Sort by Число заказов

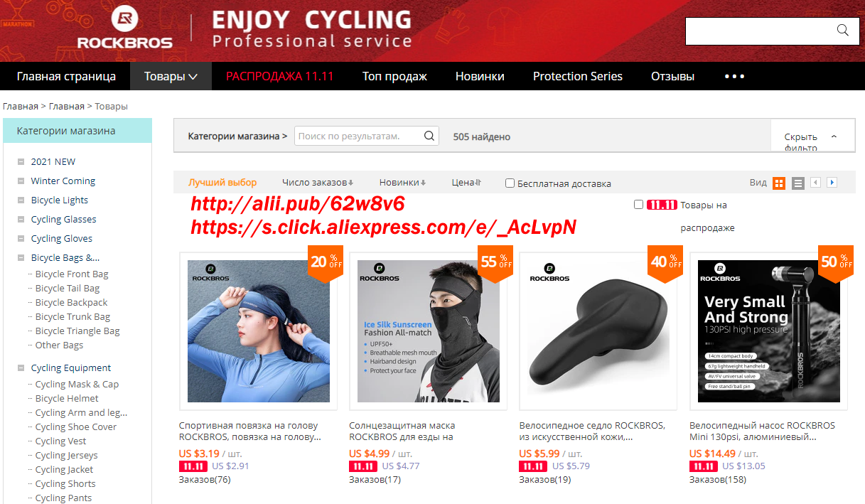tap(318, 183)
